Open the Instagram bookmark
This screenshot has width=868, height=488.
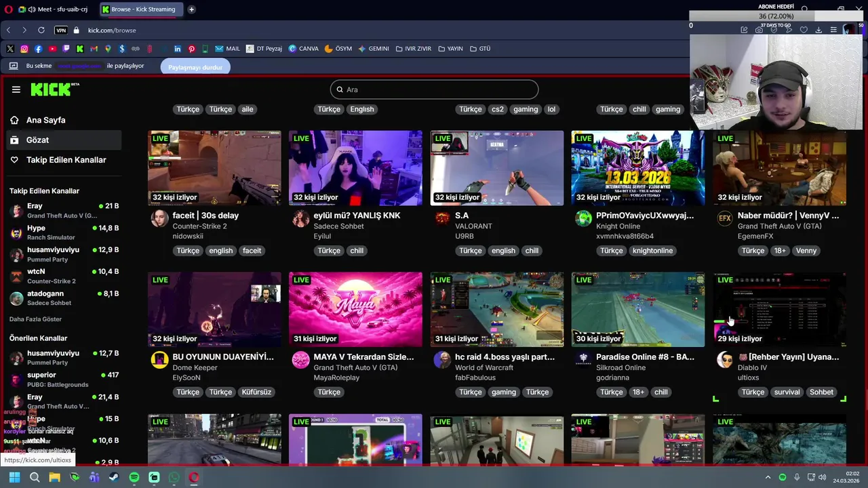pyautogui.click(x=24, y=49)
